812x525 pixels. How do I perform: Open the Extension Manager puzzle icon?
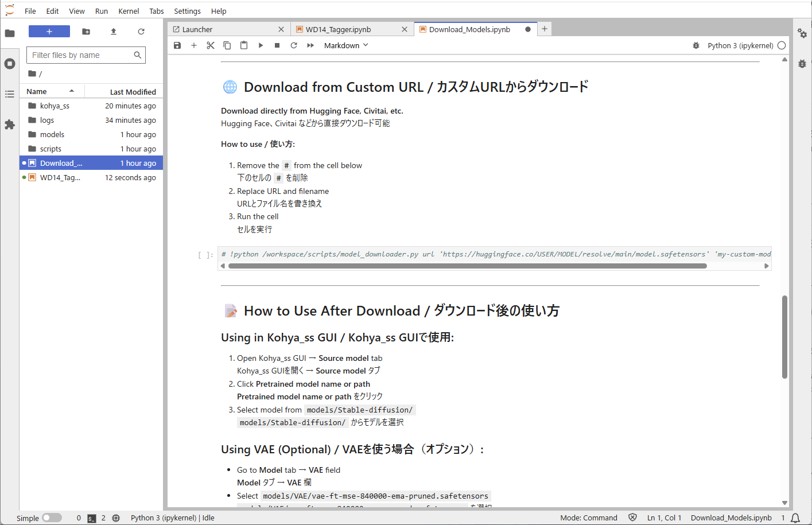[x=10, y=125]
